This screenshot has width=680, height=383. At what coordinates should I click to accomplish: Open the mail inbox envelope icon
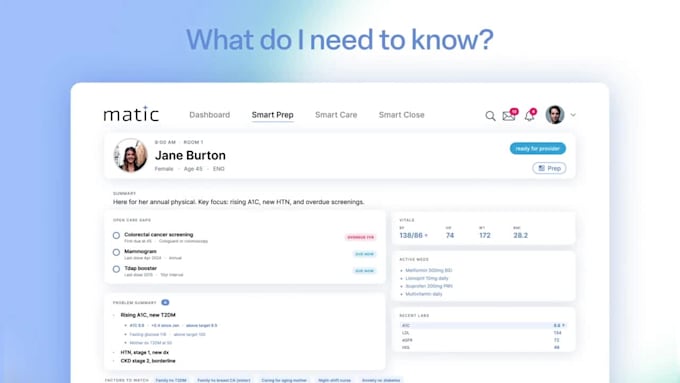[x=509, y=116]
